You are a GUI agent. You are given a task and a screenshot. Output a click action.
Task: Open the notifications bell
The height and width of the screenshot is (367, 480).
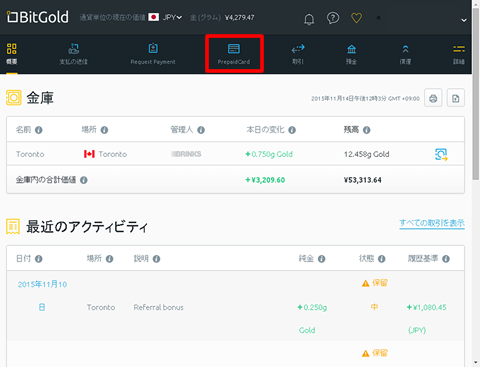(309, 19)
